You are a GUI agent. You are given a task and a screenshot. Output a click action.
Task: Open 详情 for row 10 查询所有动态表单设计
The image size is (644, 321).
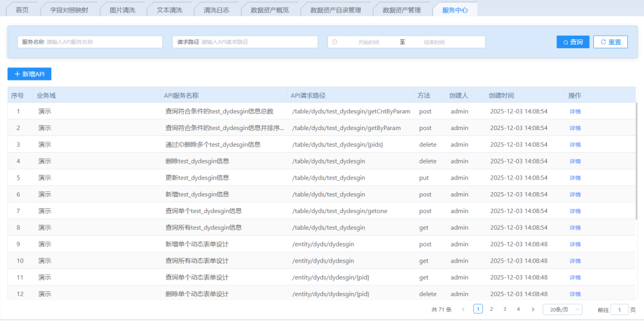coord(575,261)
